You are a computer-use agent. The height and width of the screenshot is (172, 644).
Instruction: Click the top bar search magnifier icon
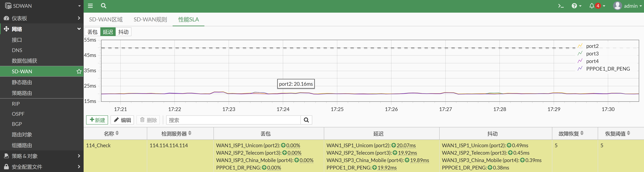(103, 6)
